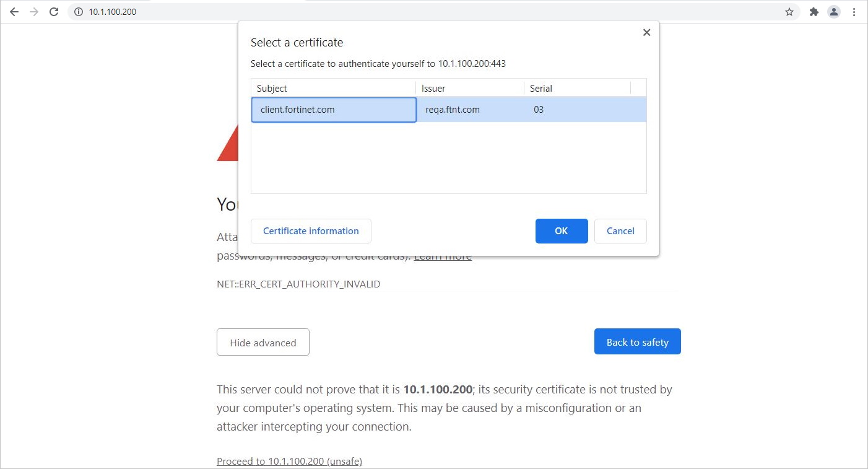Open Chrome's three-dot menu
The height and width of the screenshot is (469, 868).
[854, 11]
